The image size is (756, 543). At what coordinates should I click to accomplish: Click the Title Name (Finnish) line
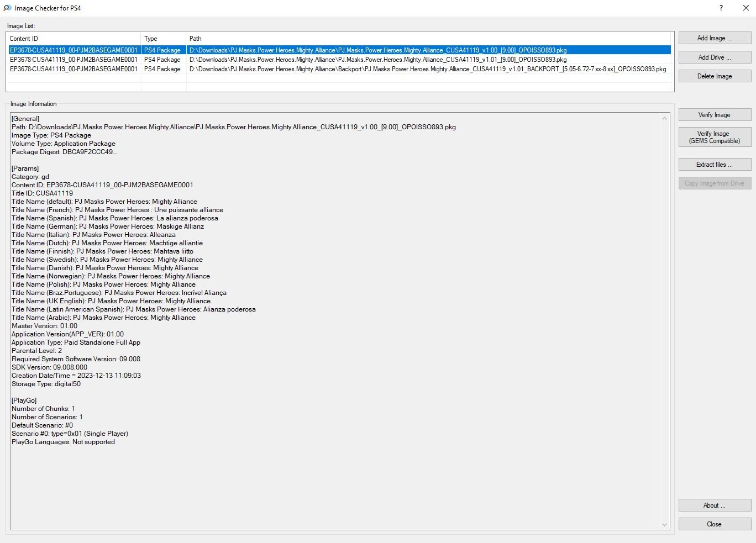pyautogui.click(x=102, y=251)
